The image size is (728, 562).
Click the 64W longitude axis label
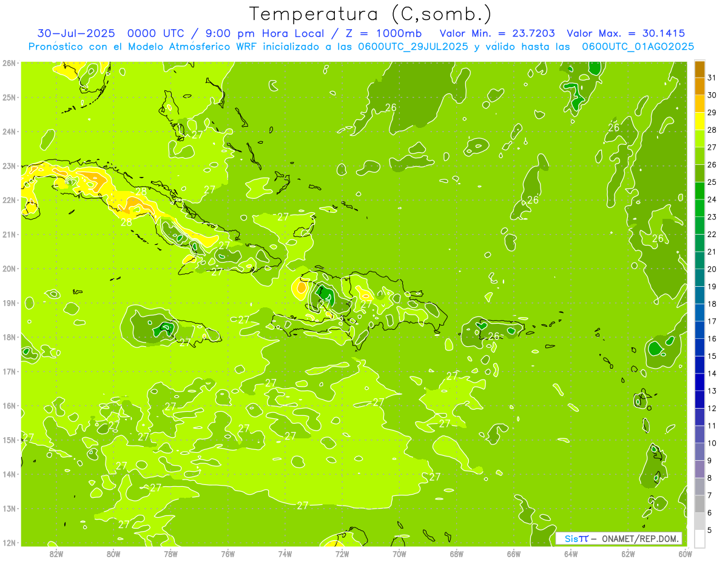[x=571, y=554]
